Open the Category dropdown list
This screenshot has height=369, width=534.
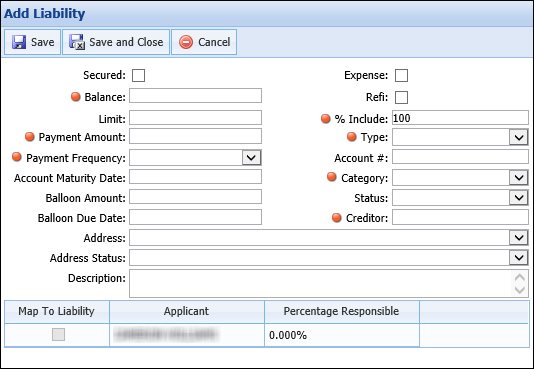click(519, 178)
